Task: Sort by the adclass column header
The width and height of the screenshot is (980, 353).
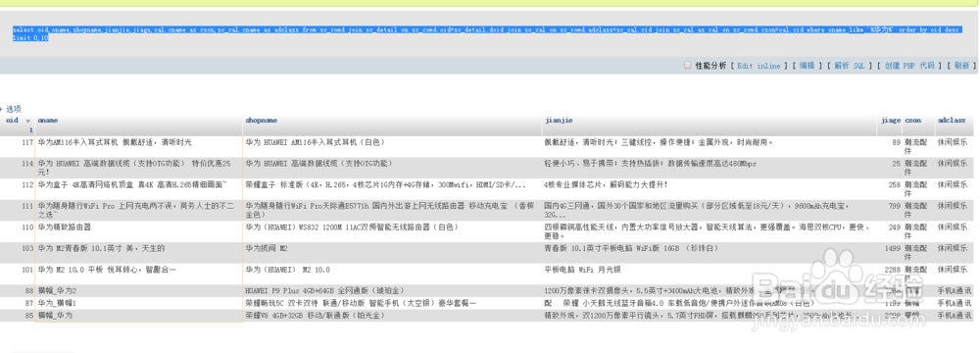Action: coord(952,121)
